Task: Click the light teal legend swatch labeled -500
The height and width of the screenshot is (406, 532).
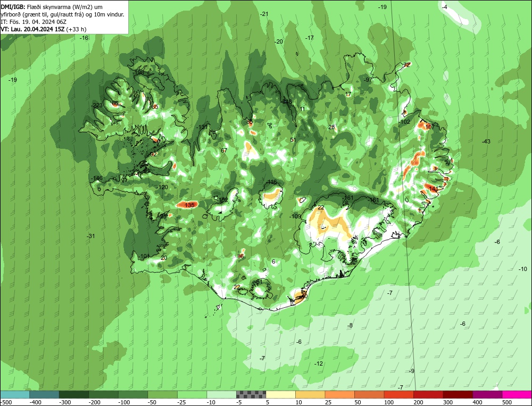Action: 14,394
